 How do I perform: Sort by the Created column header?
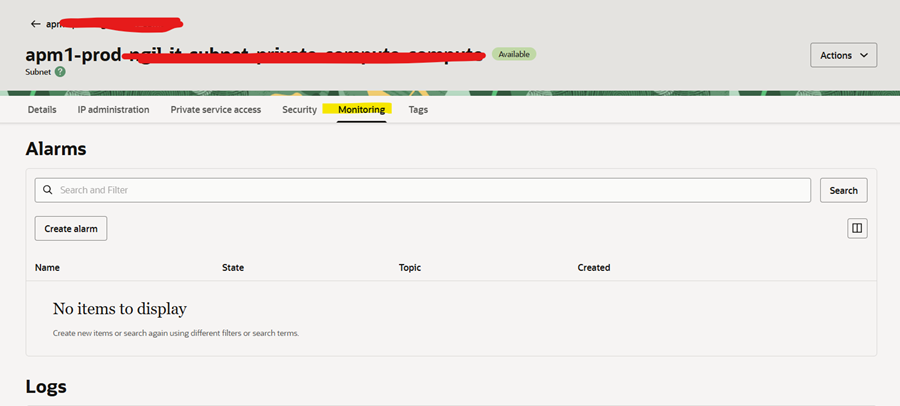click(594, 268)
